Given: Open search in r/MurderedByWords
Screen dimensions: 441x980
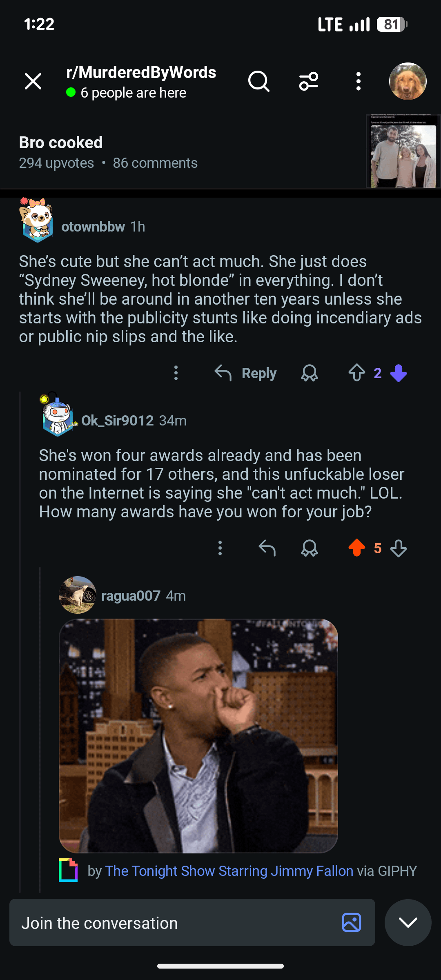Looking at the screenshot, I should pyautogui.click(x=258, y=82).
